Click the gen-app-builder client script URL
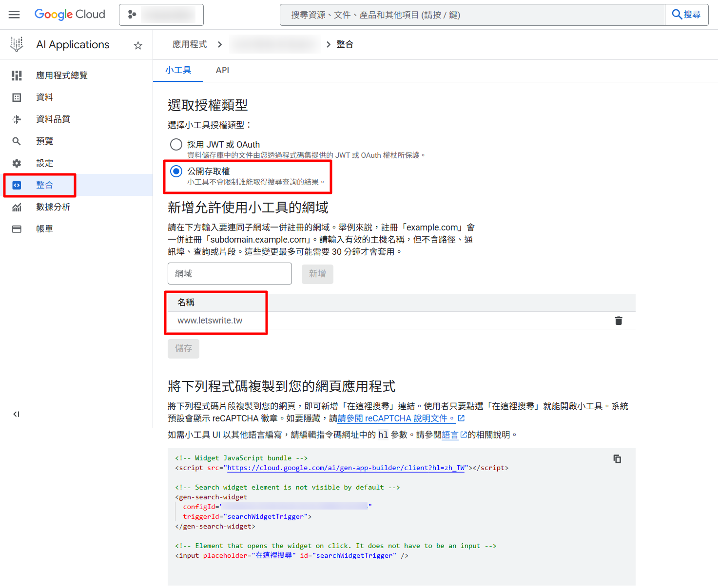Viewport: 718px width, 588px height. [346, 468]
